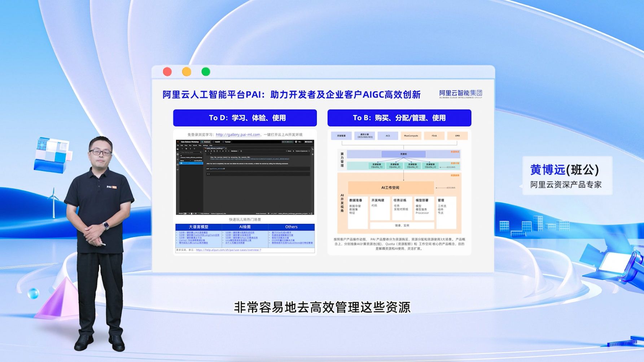
Task: Click the 灵骏智算 box
Action: click(x=341, y=136)
